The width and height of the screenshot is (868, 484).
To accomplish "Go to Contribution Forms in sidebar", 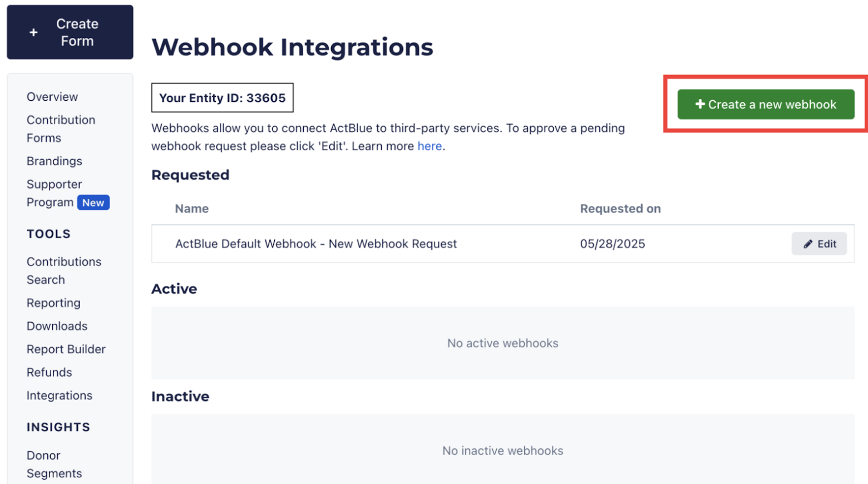I will (x=61, y=129).
